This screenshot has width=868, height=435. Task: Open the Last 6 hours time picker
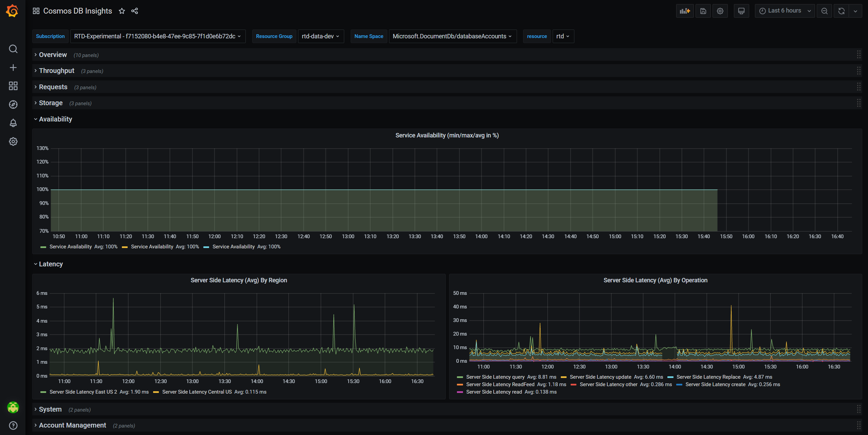pyautogui.click(x=784, y=11)
